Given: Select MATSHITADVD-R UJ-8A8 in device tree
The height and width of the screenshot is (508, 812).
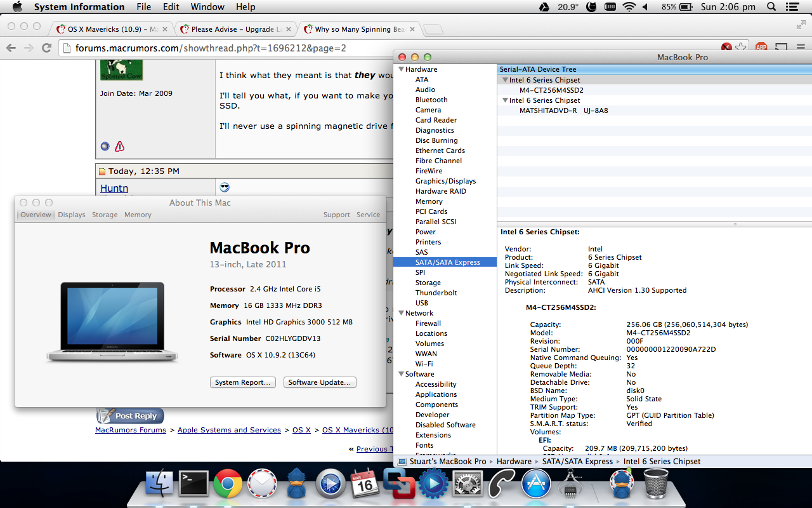Looking at the screenshot, I should 564,110.
